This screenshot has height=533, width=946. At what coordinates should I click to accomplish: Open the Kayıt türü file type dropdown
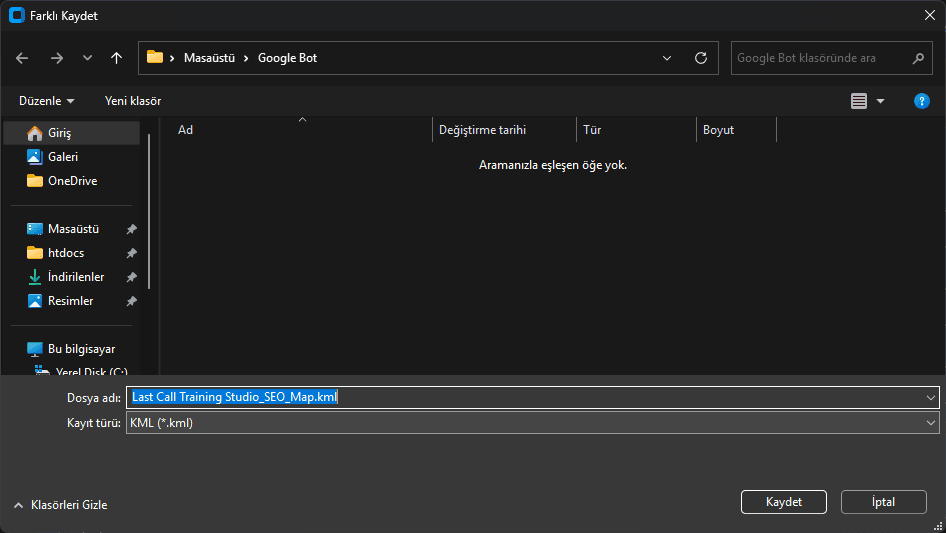930,423
